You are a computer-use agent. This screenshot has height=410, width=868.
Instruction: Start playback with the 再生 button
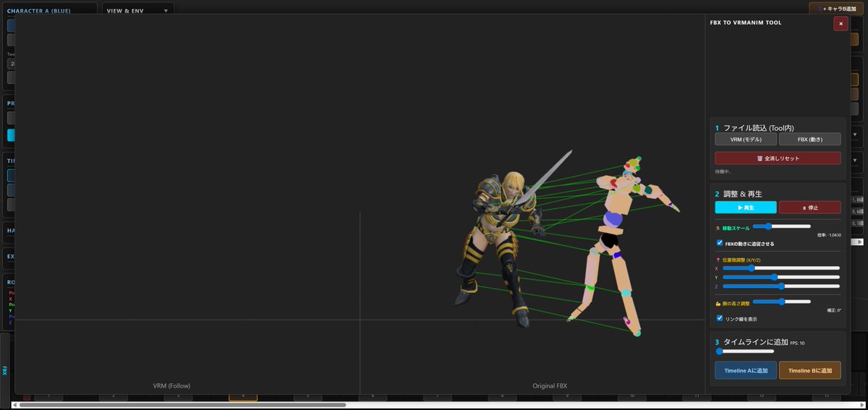[746, 208]
